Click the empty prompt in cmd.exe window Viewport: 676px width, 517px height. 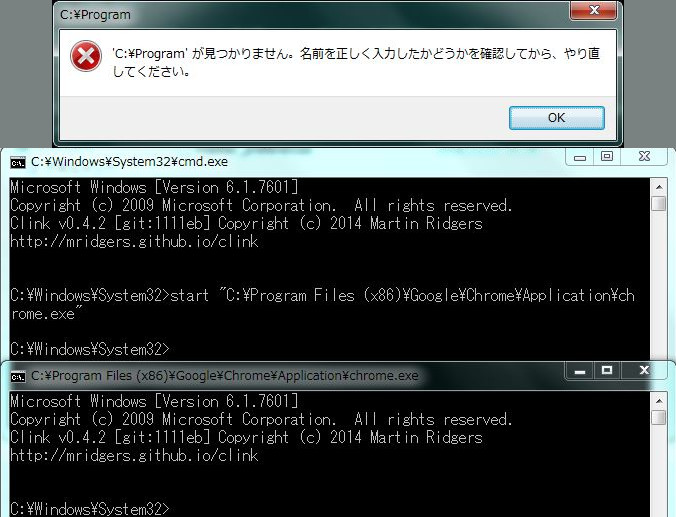[x=90, y=349]
